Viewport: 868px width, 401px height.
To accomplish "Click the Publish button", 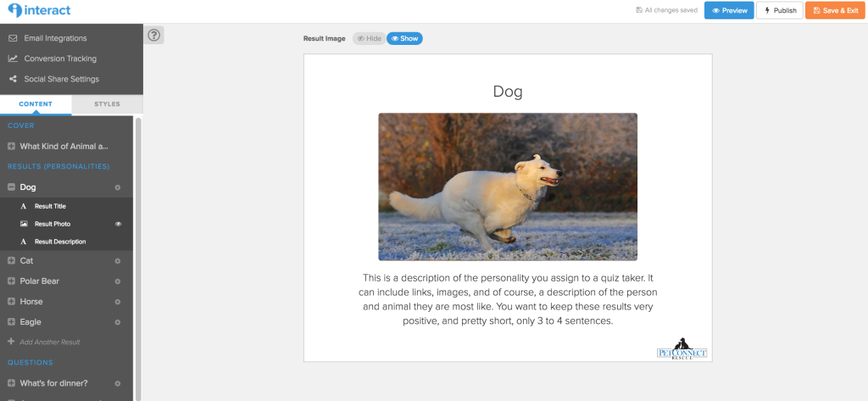I will (x=780, y=10).
